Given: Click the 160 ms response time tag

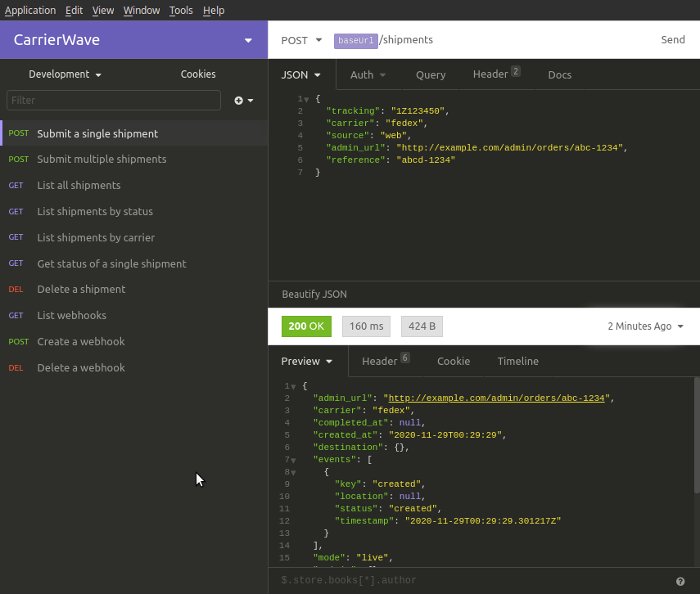Looking at the screenshot, I should click(366, 326).
